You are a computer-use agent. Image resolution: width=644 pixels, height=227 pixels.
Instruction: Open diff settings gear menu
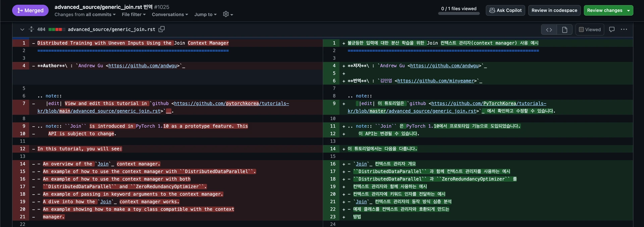[x=228, y=14]
